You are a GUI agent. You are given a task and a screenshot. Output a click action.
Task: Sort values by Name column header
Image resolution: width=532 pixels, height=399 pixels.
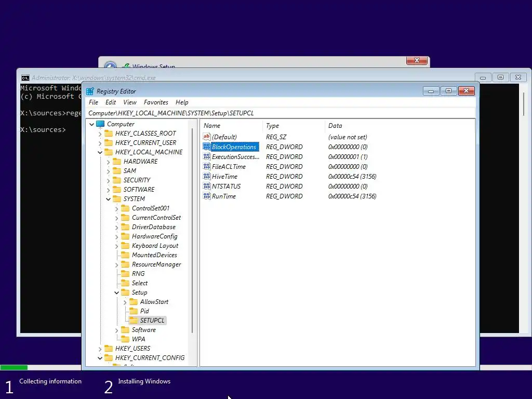(x=232, y=126)
